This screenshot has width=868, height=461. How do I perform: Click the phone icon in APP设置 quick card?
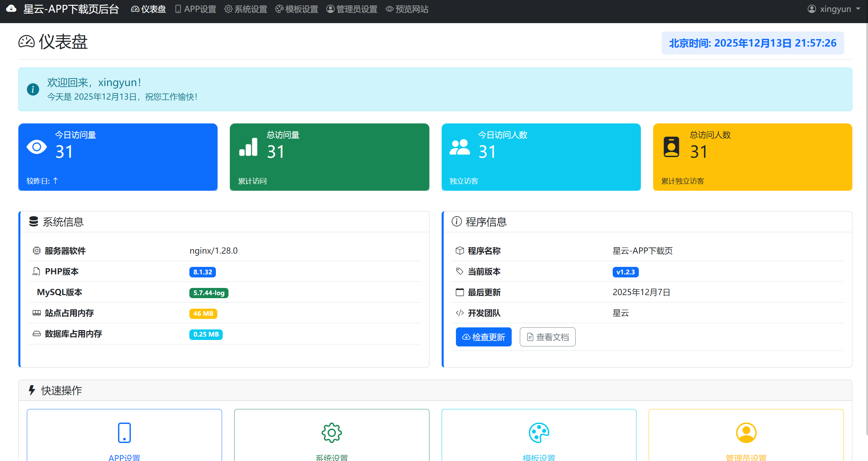click(x=124, y=432)
